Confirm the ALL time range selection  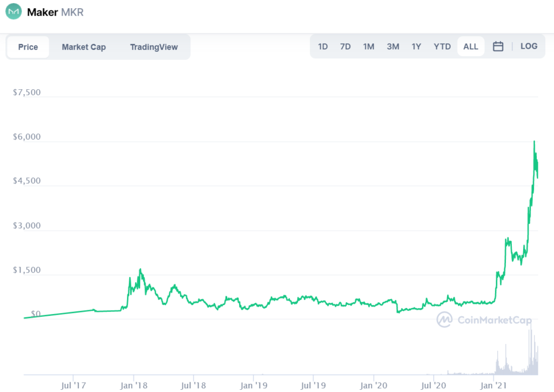470,46
